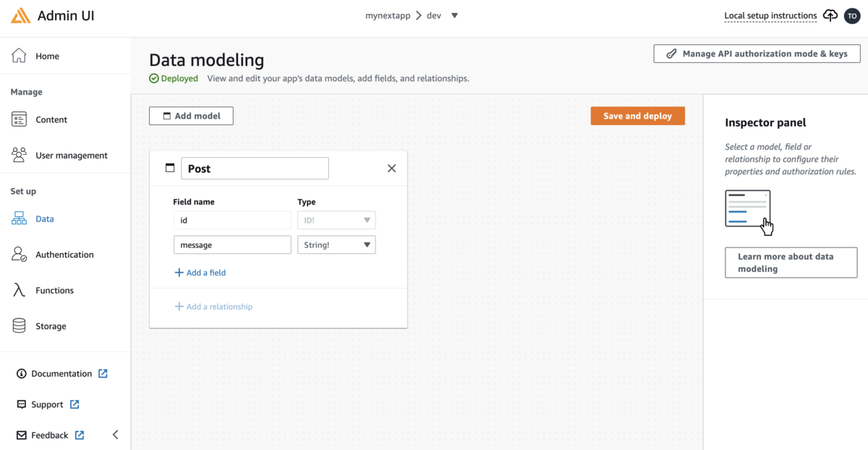Open the Storage database icon
Viewport: 868px width, 450px height.
(x=20, y=326)
